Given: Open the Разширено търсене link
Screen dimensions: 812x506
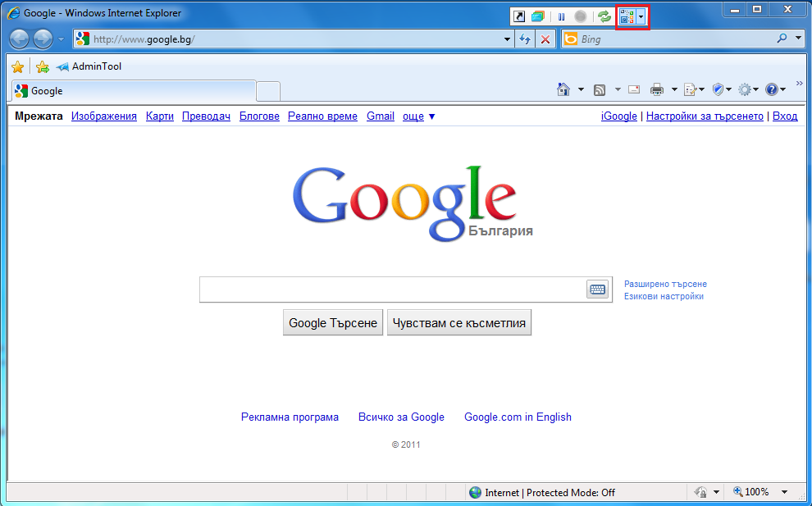Looking at the screenshot, I should (x=665, y=284).
